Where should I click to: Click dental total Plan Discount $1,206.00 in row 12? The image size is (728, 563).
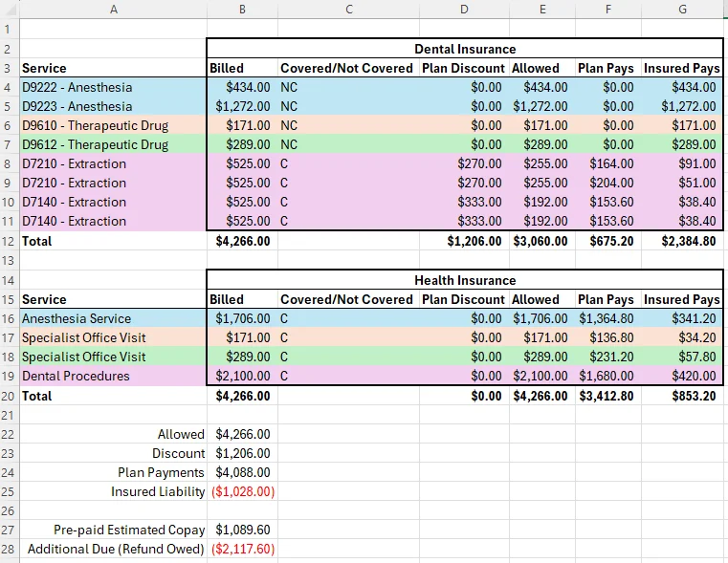pos(464,241)
